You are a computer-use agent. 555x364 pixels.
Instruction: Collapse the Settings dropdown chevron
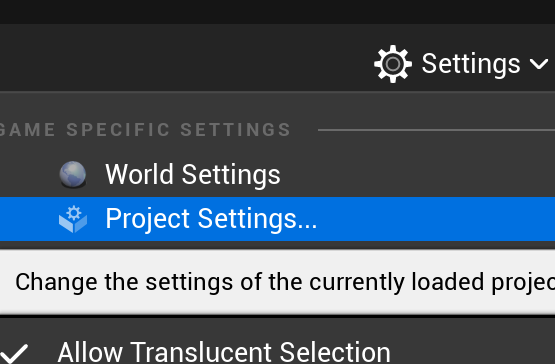pos(539,64)
